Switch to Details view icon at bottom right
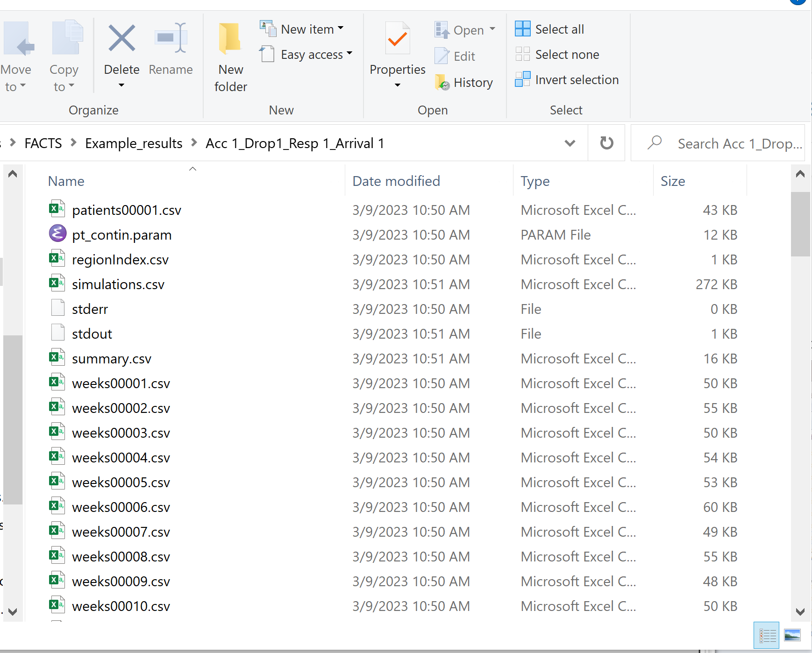 click(x=767, y=635)
